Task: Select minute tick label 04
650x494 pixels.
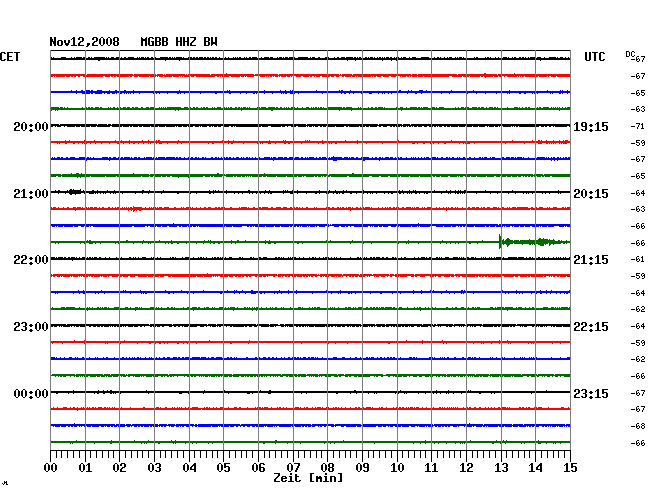Action: pyautogui.click(x=189, y=468)
